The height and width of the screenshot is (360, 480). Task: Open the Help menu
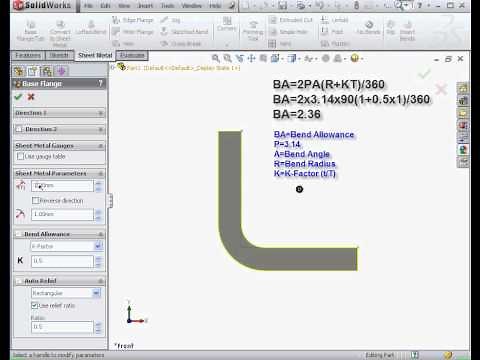tap(215, 6)
